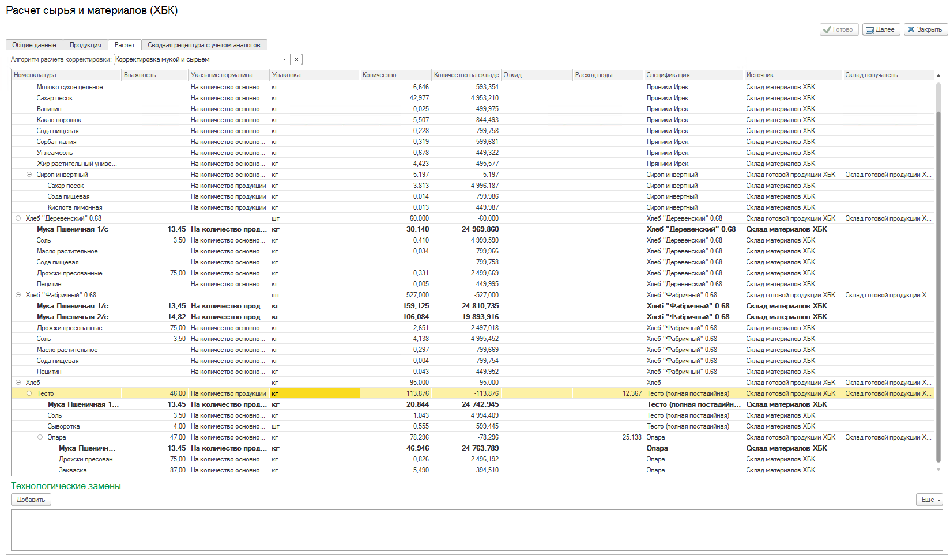Click water consumption value 12,367
Screen dimensions: 950x560
(x=632, y=393)
